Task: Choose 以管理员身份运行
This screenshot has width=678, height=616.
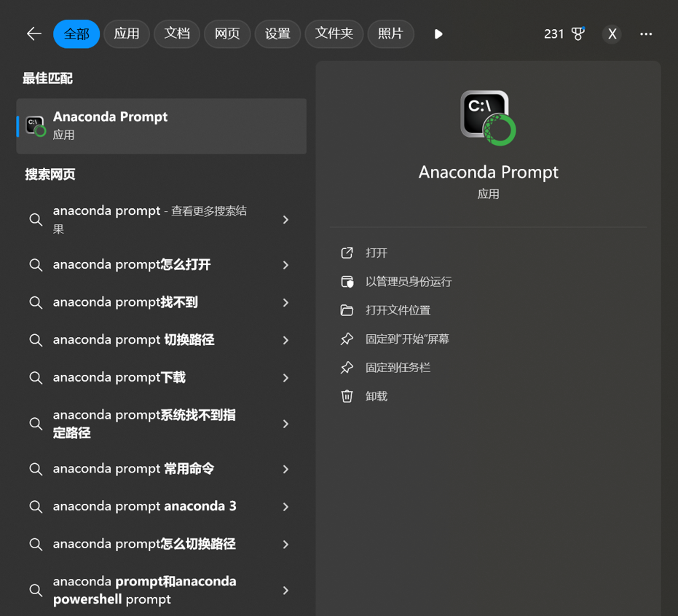Action: tap(409, 281)
